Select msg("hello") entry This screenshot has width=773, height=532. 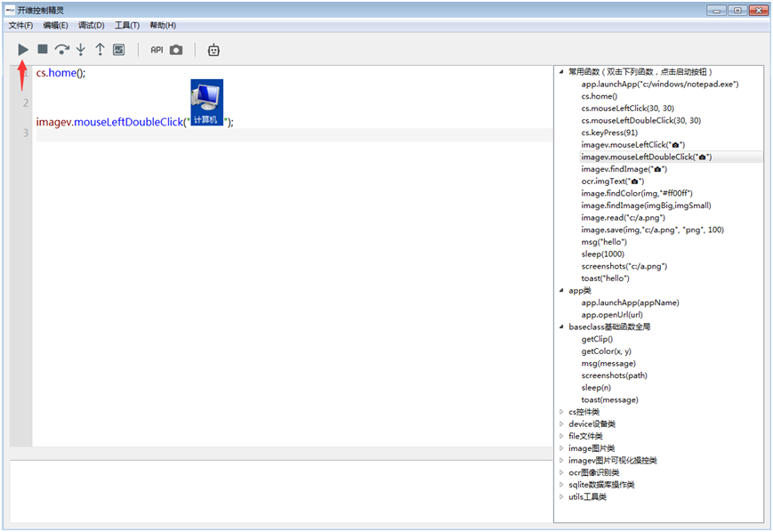[x=604, y=242]
